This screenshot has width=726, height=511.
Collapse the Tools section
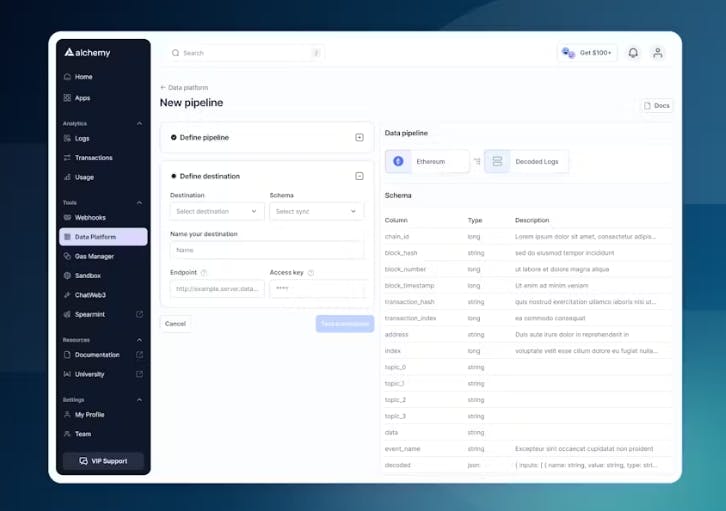click(x=139, y=203)
